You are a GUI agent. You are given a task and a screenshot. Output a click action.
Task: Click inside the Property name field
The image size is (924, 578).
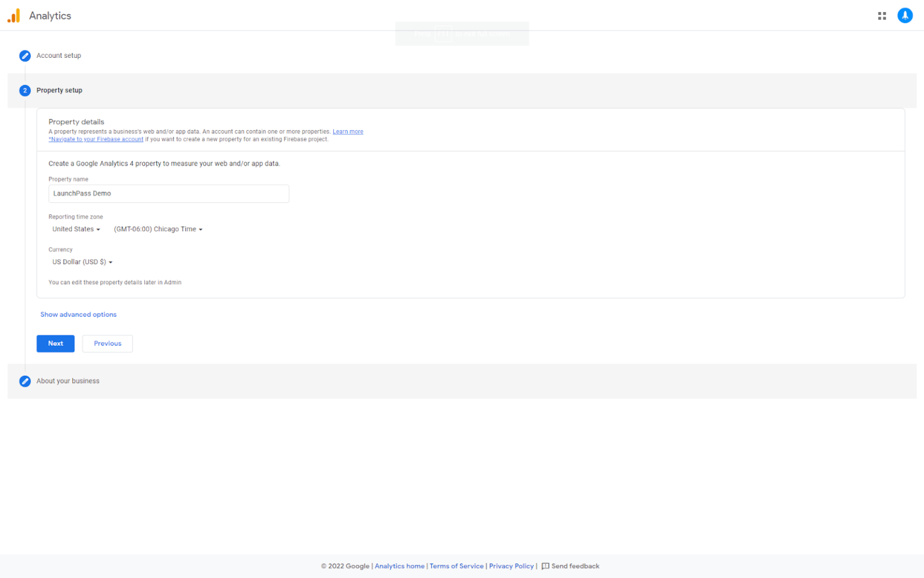[x=168, y=193]
